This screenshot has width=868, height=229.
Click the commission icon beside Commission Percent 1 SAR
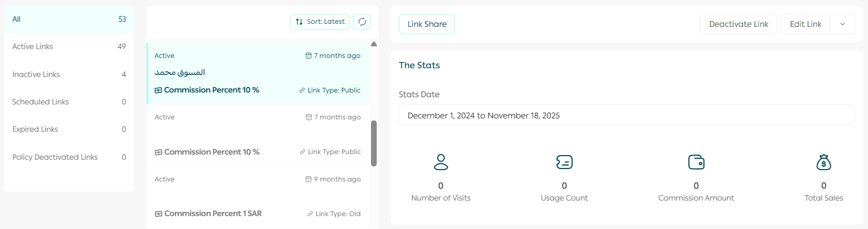(x=158, y=214)
